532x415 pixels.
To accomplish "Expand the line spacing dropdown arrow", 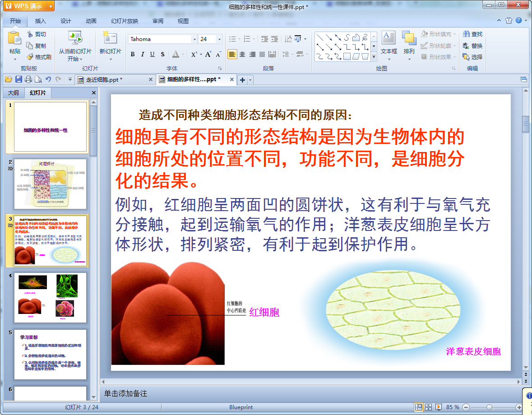I will click(292, 54).
